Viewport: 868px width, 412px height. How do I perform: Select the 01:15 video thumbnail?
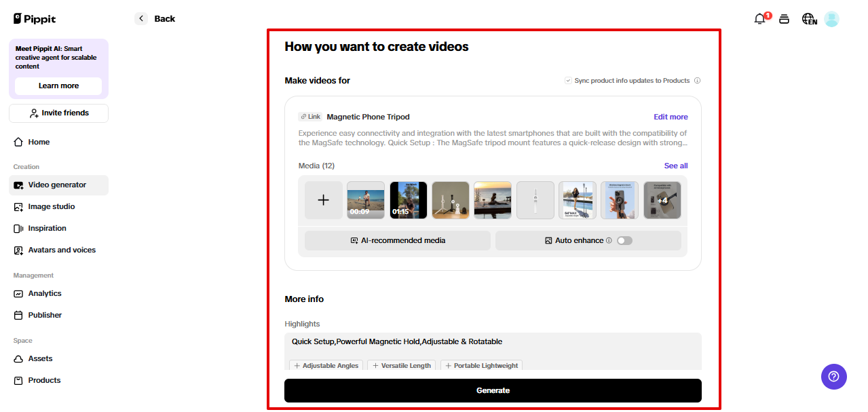point(408,200)
